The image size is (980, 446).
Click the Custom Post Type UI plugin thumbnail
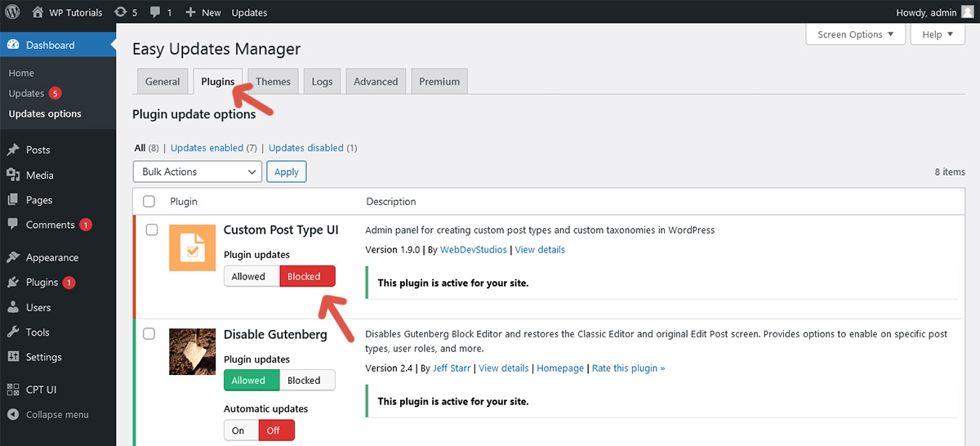point(193,247)
